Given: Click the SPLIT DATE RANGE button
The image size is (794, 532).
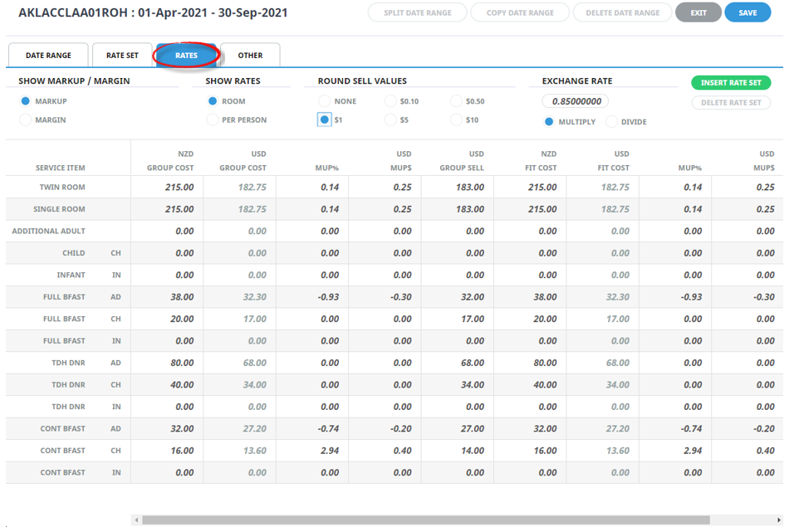Looking at the screenshot, I should [x=417, y=12].
